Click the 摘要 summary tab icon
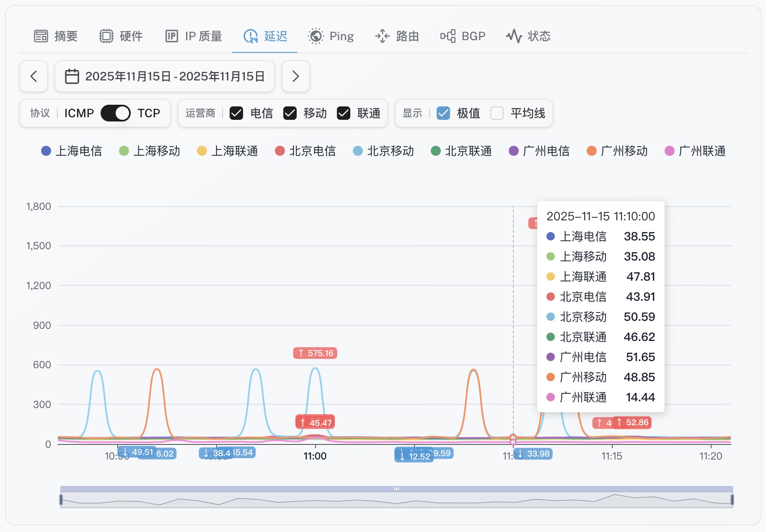This screenshot has height=532, width=766. tap(41, 36)
